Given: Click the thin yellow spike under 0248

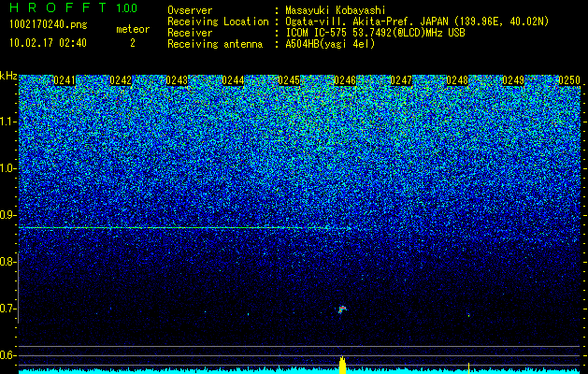Looking at the screenshot, I should pyautogui.click(x=468, y=368).
